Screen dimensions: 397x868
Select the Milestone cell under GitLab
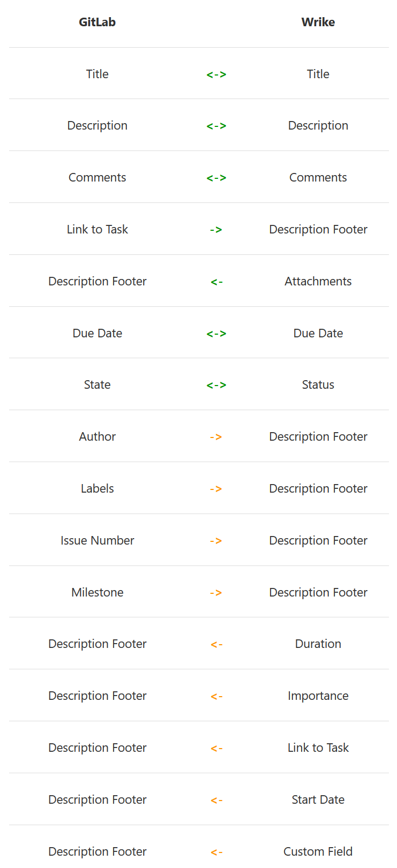pyautogui.click(x=98, y=592)
